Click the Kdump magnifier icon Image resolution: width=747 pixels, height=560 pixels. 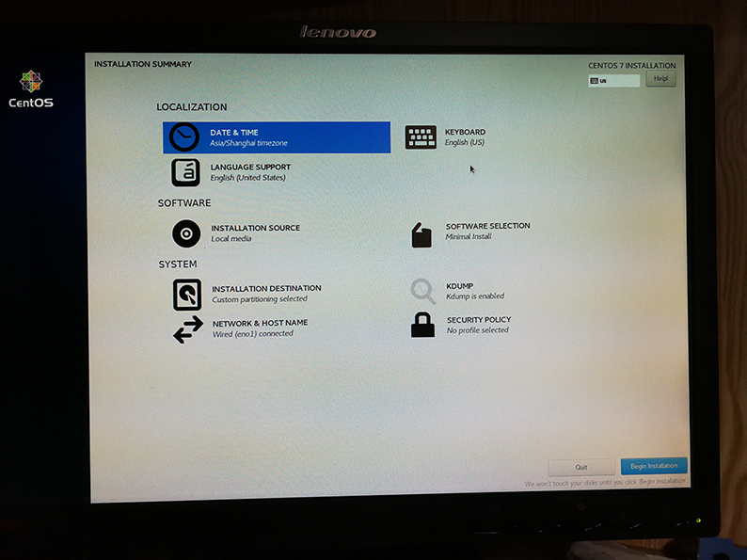[x=423, y=291]
